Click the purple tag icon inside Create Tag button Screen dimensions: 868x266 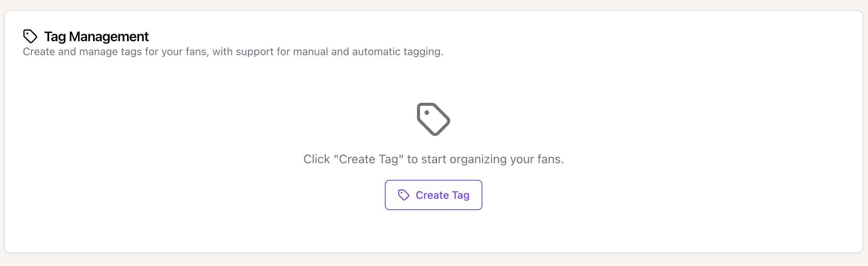click(x=403, y=195)
